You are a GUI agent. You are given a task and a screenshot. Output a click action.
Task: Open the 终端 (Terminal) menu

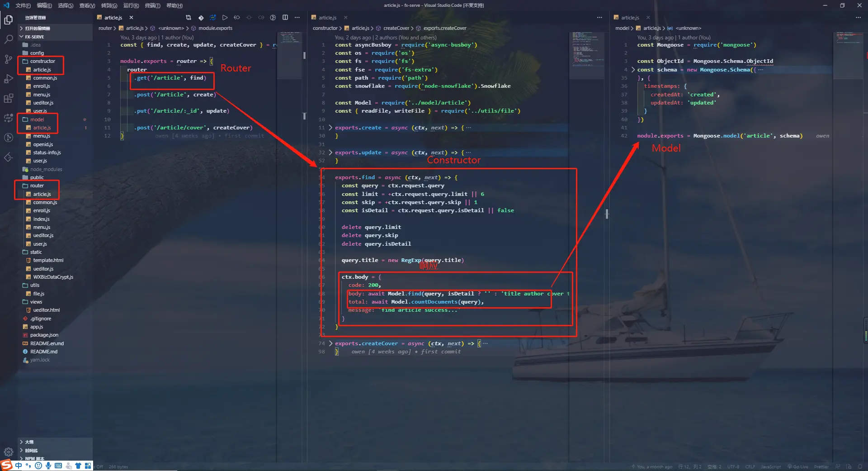click(152, 5)
